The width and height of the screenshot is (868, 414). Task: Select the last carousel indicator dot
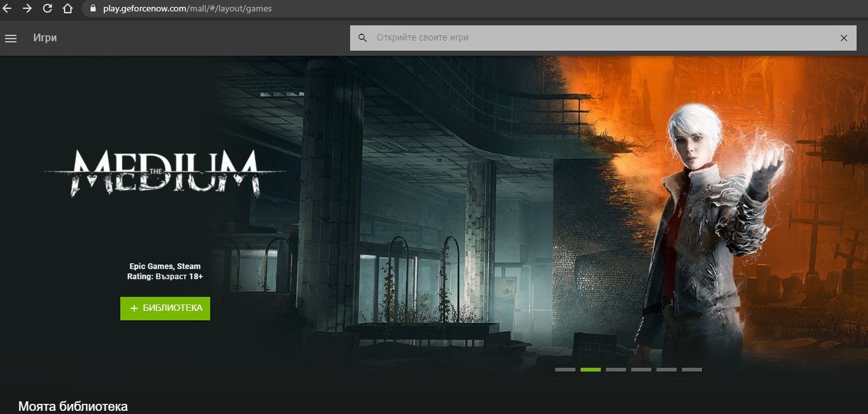coord(692,369)
